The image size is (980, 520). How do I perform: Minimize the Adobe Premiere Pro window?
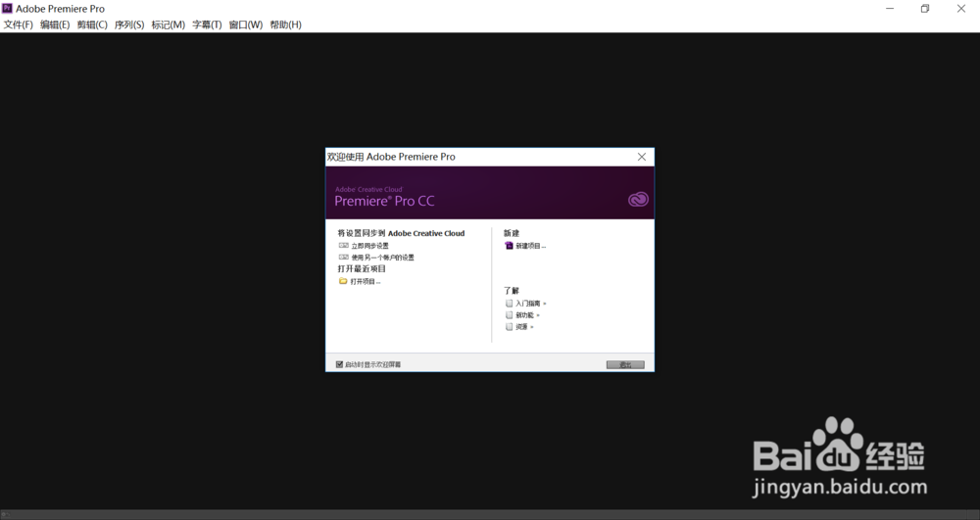(890, 8)
